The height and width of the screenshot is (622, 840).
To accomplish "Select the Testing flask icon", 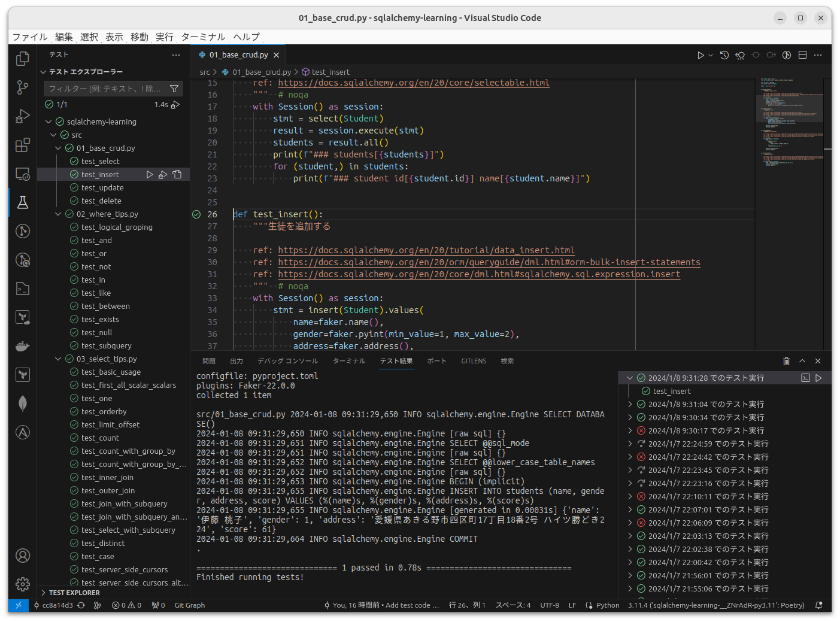I will 23,202.
